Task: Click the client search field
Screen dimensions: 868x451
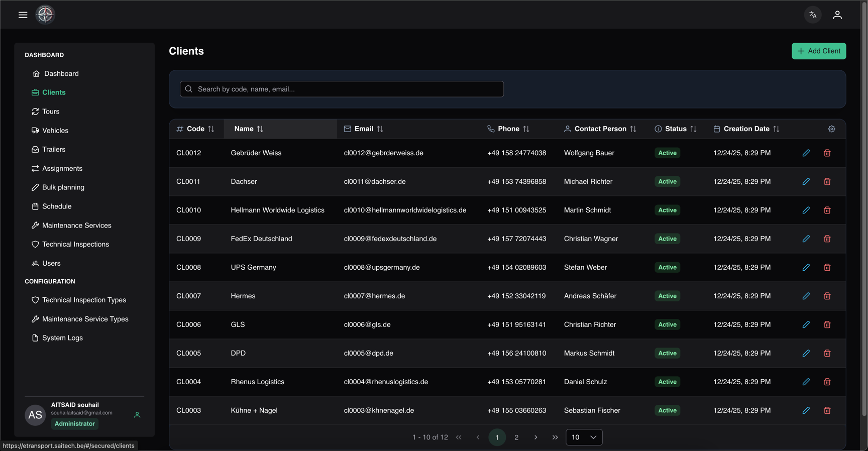Action: pos(342,89)
